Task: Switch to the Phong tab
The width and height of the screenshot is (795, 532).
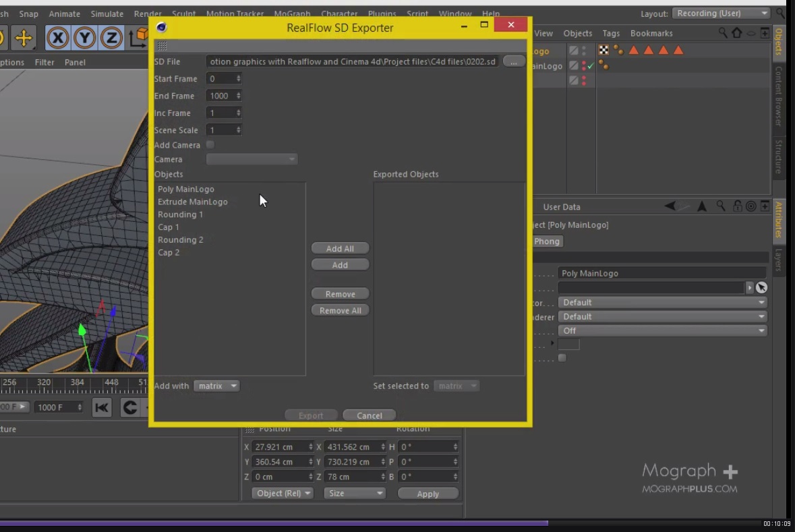Action: (x=547, y=241)
